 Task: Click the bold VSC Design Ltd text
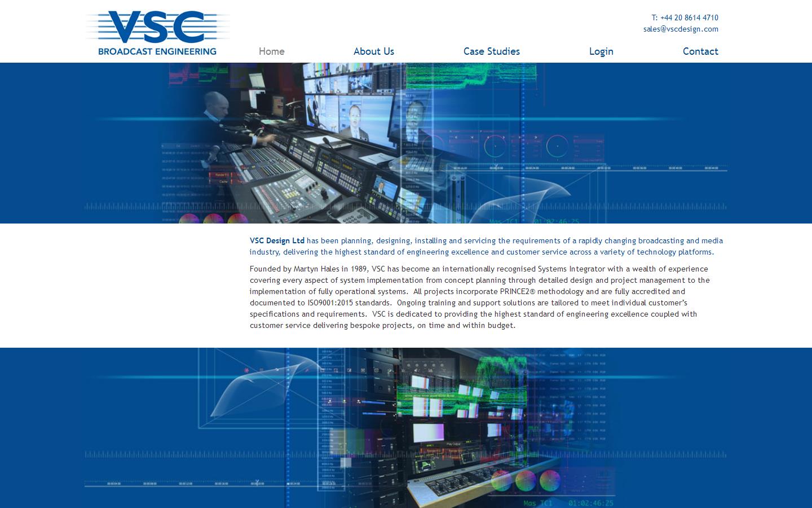276,240
